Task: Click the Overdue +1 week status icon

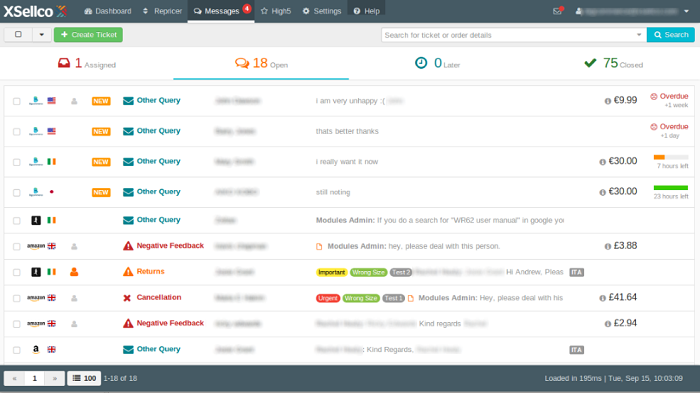Action: pos(654,96)
